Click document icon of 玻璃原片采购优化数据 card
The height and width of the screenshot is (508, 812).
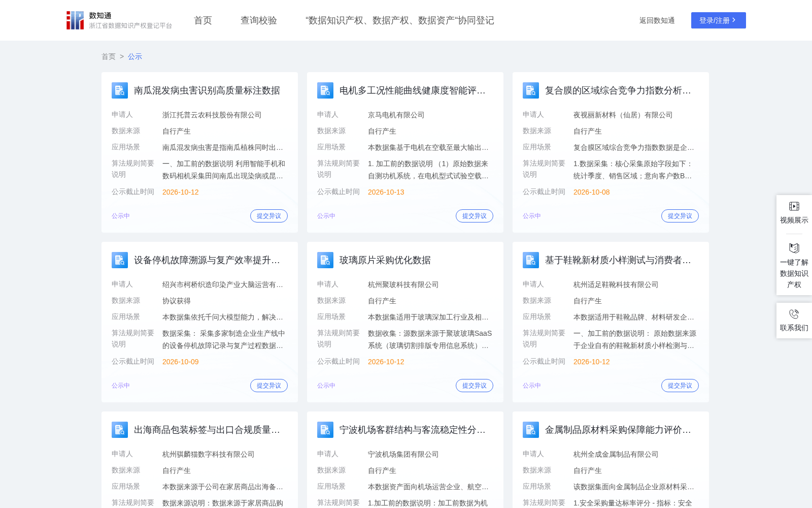(x=325, y=260)
